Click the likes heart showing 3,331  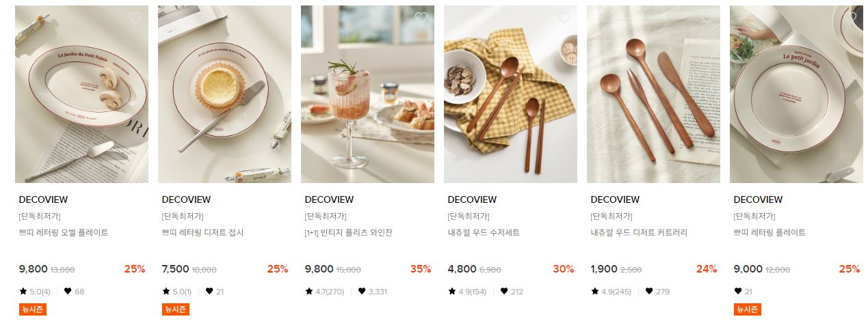(x=362, y=292)
